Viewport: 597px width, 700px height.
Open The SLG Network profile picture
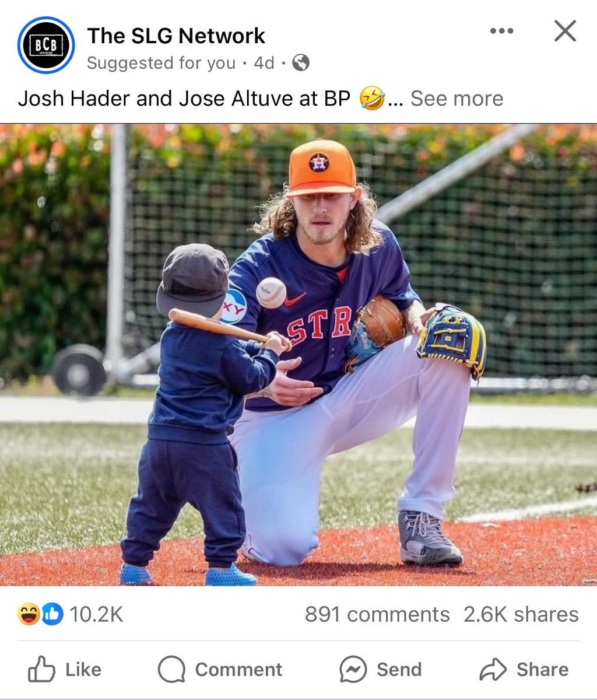(x=46, y=45)
